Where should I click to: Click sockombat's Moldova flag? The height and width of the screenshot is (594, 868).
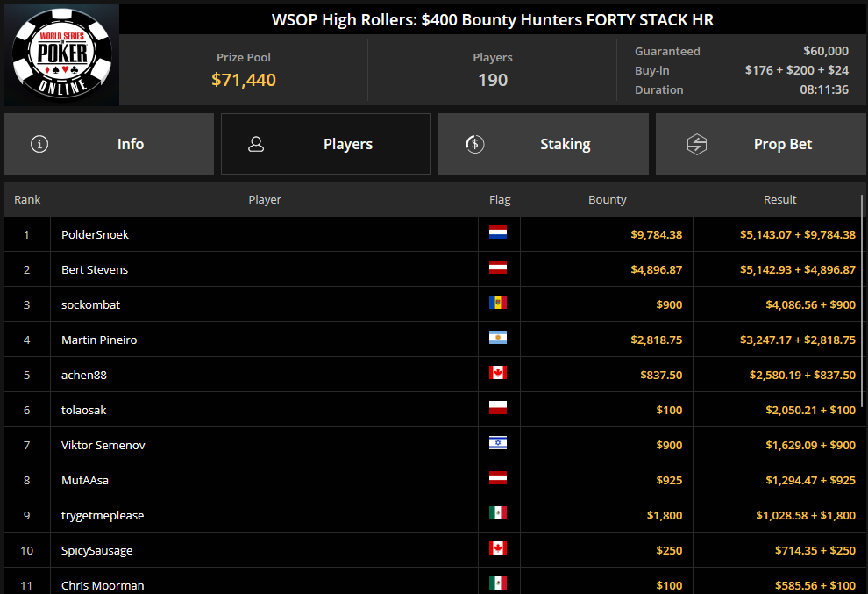click(498, 302)
